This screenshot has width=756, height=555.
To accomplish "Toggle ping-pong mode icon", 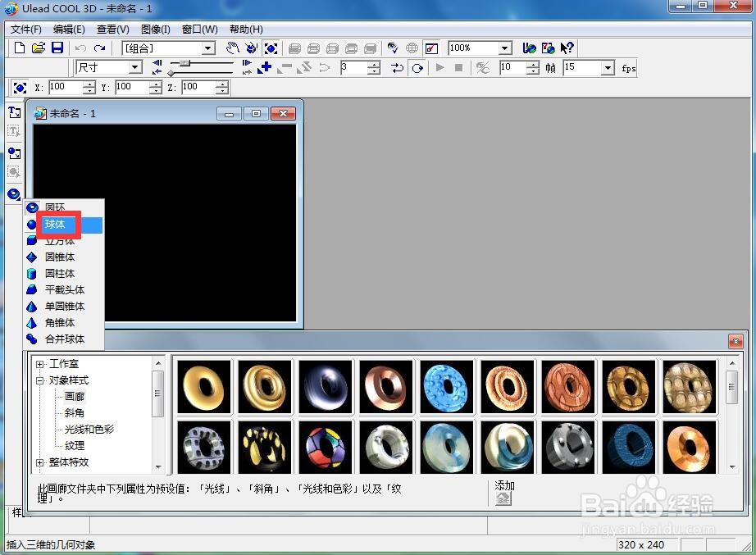I will coord(398,68).
